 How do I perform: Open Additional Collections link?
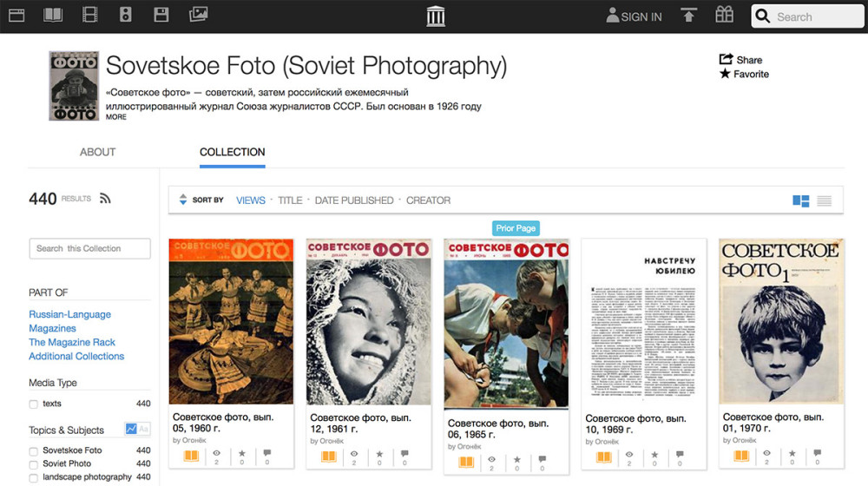(x=76, y=356)
